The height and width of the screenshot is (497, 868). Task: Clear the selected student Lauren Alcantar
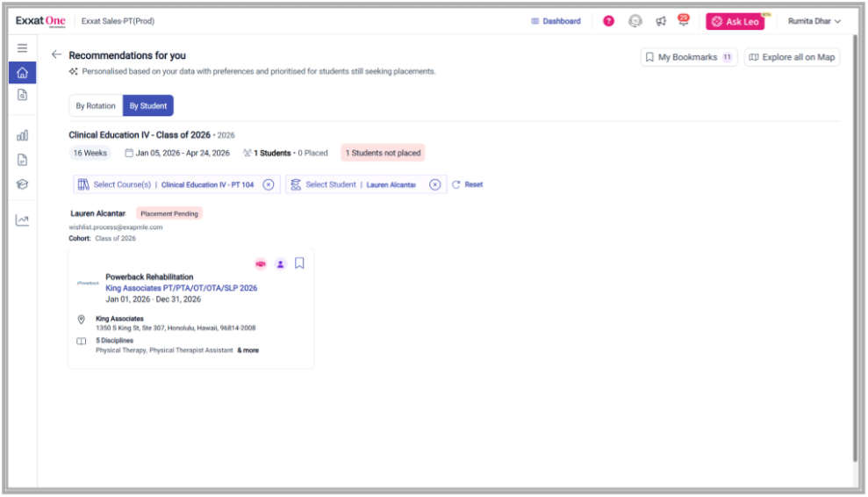(x=434, y=184)
